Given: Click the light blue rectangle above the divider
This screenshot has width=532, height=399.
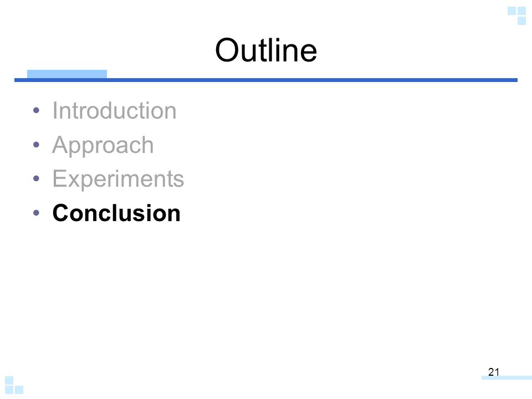Looking at the screenshot, I should tap(67, 74).
